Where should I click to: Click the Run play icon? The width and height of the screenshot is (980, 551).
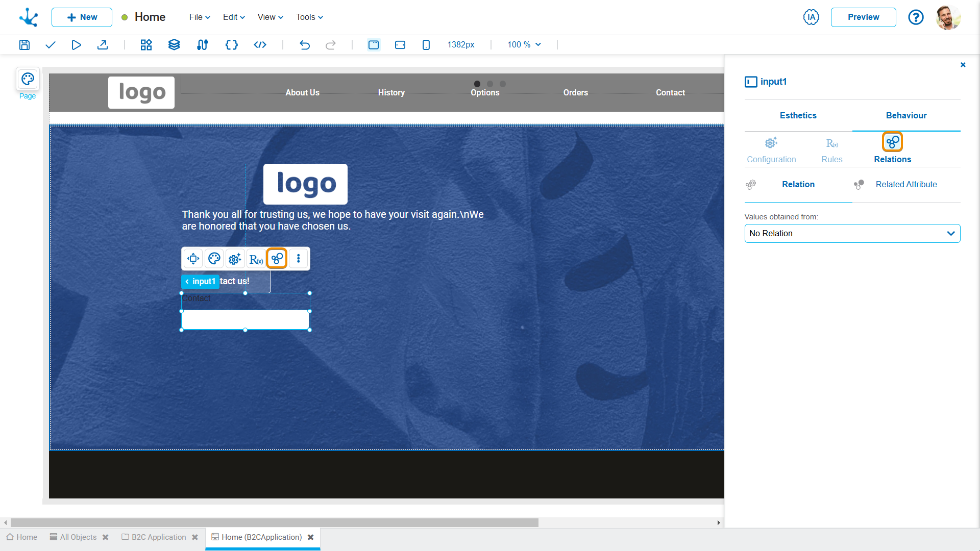coord(77,45)
